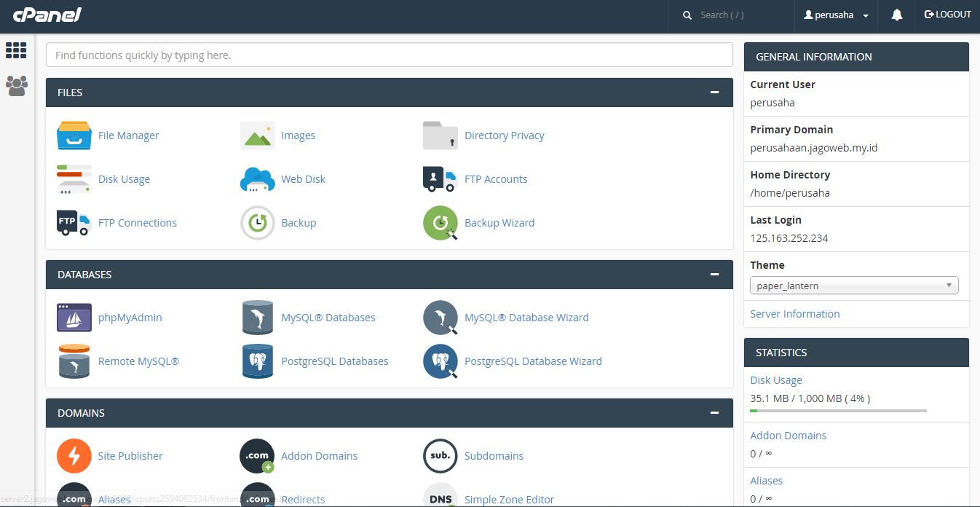Click the Disk Usage icon in Files
Viewport: 980px width, 507px height.
click(x=74, y=179)
